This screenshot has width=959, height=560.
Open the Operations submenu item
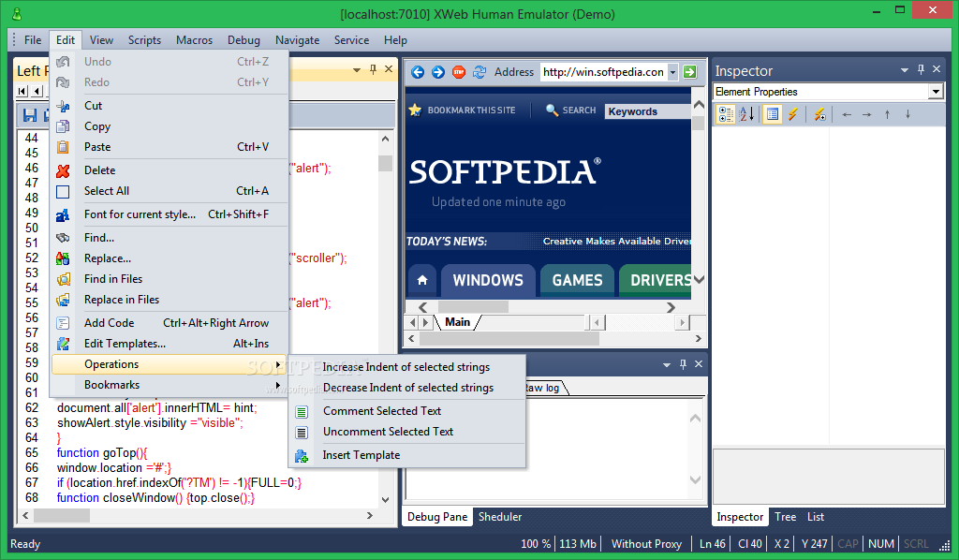pyautogui.click(x=170, y=364)
